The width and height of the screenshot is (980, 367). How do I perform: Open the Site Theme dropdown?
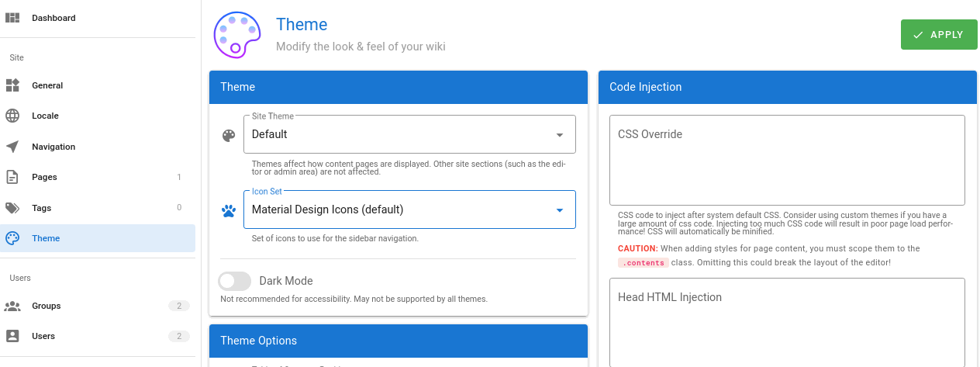[409, 134]
